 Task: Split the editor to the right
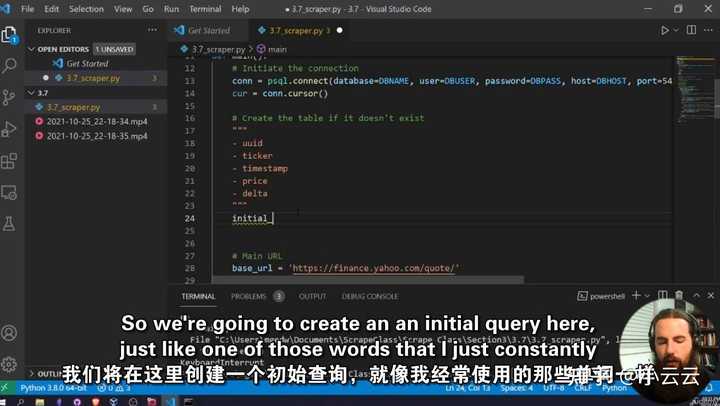[x=691, y=30]
